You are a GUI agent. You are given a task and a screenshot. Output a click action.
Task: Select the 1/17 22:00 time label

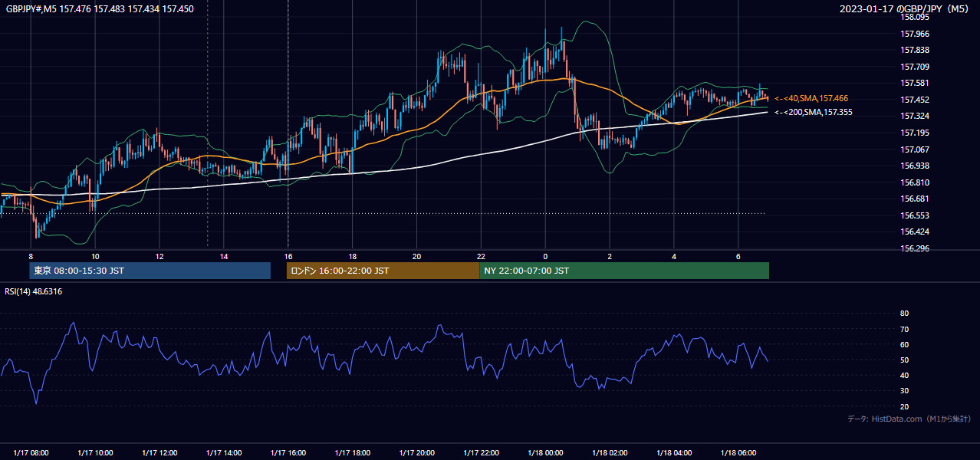click(x=481, y=452)
